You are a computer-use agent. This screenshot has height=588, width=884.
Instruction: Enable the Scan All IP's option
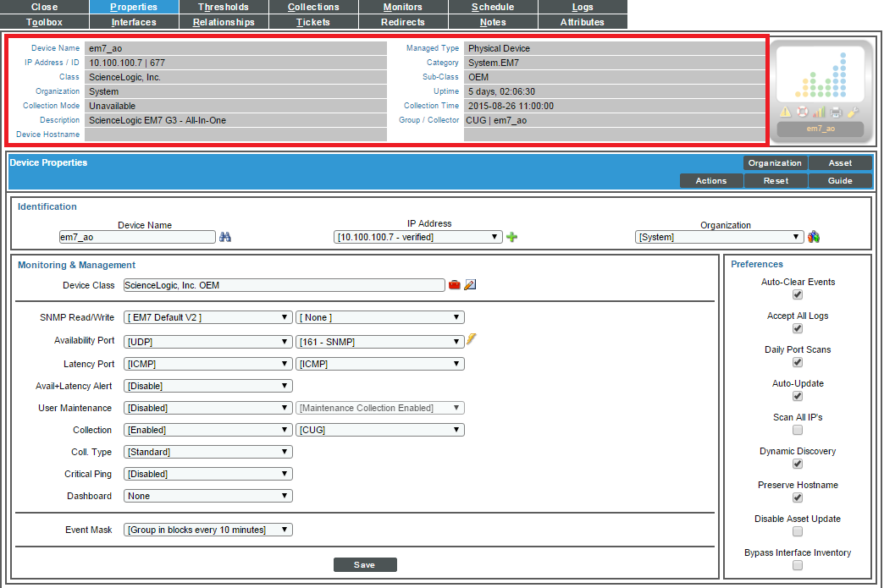(797, 430)
